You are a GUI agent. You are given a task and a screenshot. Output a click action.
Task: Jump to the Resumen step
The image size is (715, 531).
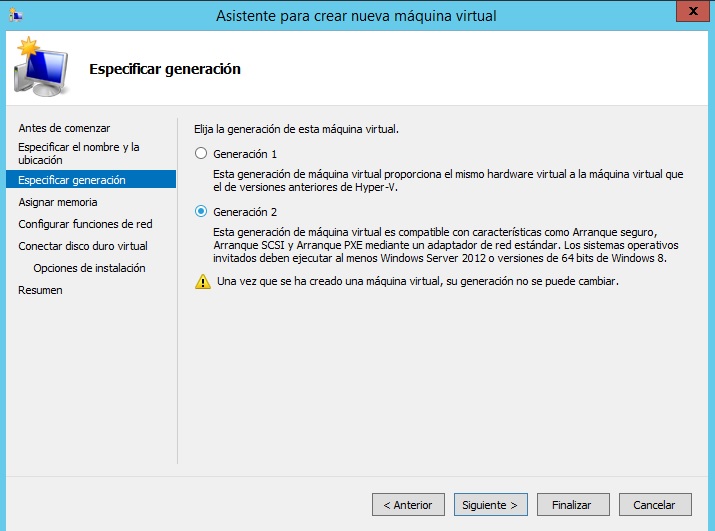coord(40,290)
